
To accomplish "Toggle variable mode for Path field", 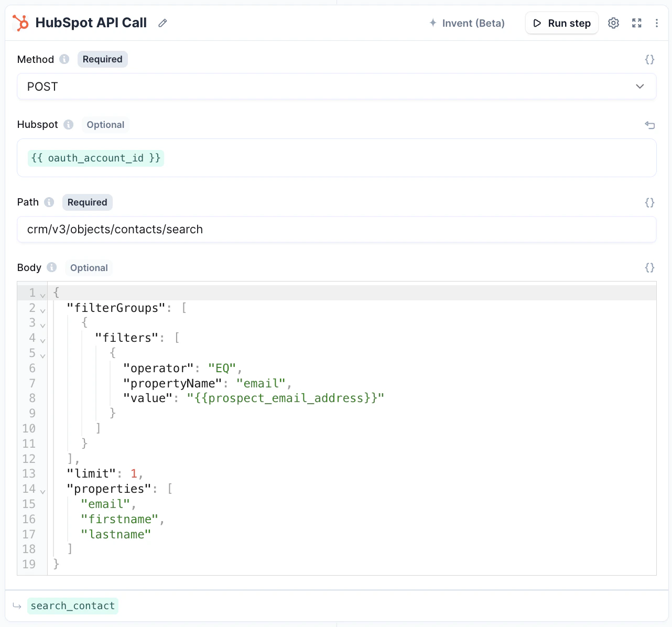I will click(x=650, y=203).
